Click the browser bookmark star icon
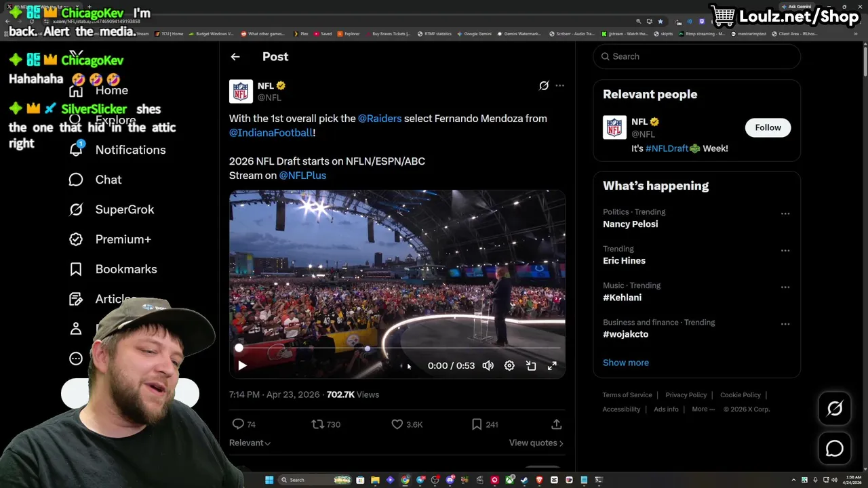 [x=660, y=22]
